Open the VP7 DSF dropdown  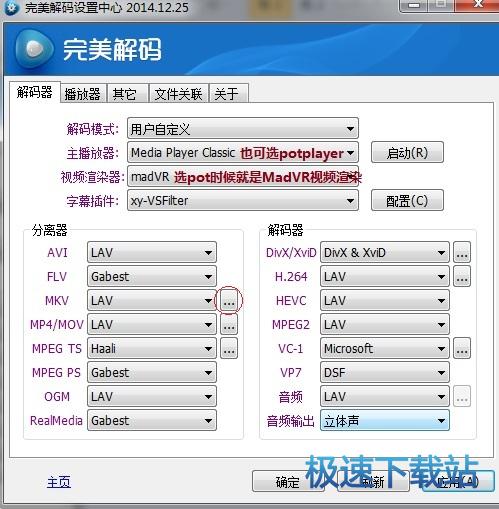pyautogui.click(x=385, y=373)
